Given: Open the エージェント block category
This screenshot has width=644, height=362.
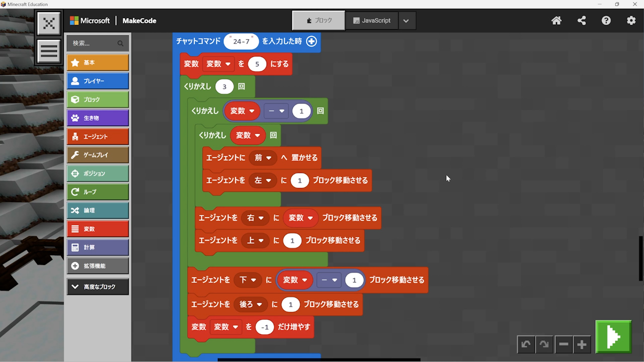Looking at the screenshot, I should click(x=98, y=137).
